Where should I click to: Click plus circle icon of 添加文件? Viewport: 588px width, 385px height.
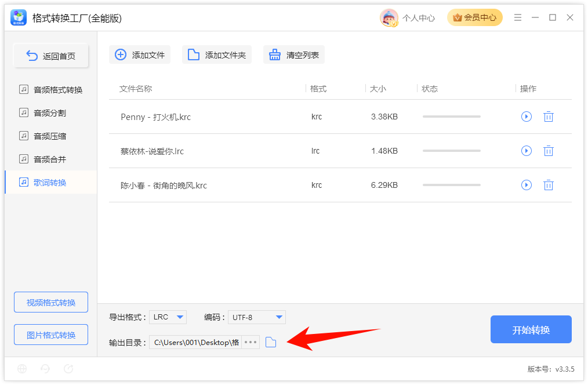pos(121,55)
